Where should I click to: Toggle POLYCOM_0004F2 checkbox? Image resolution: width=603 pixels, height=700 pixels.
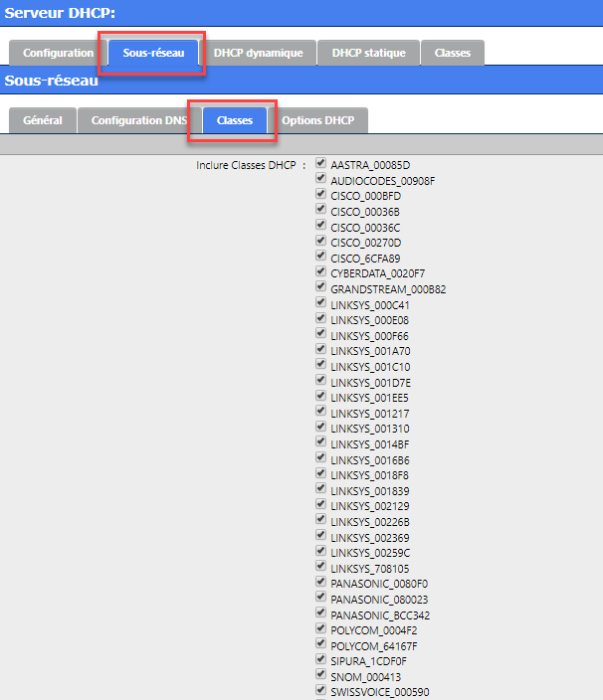pyautogui.click(x=320, y=627)
